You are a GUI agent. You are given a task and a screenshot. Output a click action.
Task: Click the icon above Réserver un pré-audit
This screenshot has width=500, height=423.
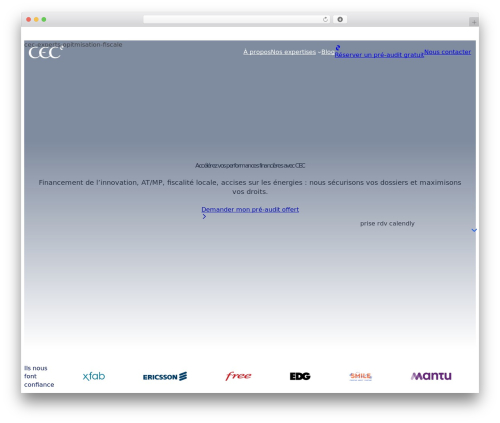338,47
